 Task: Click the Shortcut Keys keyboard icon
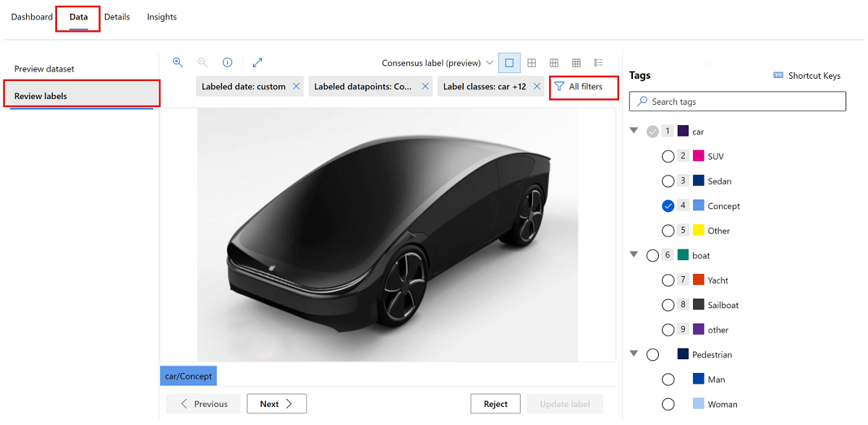coord(778,75)
